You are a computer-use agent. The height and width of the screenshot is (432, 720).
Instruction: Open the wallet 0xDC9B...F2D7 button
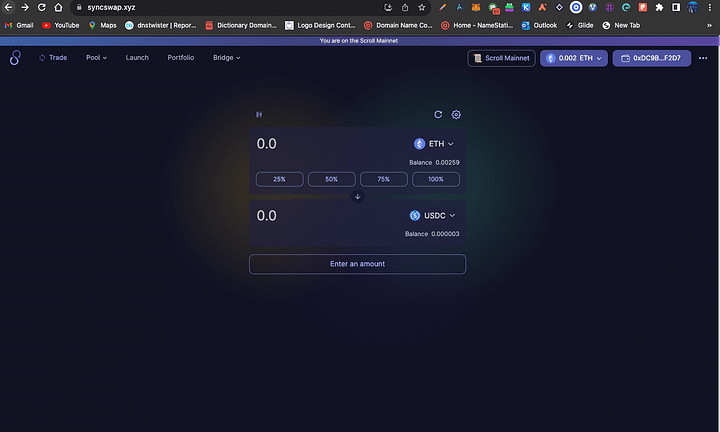coord(652,58)
